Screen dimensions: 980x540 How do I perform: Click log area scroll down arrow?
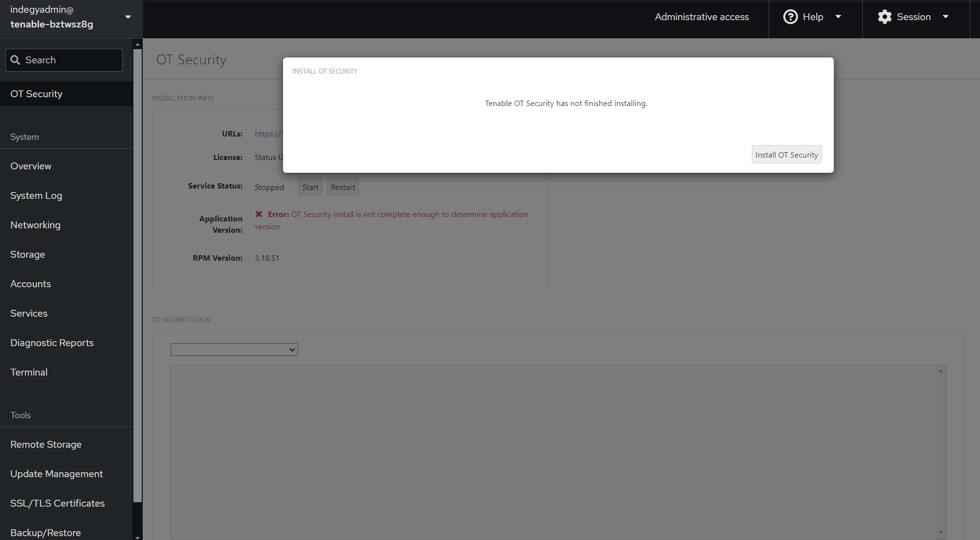pyautogui.click(x=941, y=532)
